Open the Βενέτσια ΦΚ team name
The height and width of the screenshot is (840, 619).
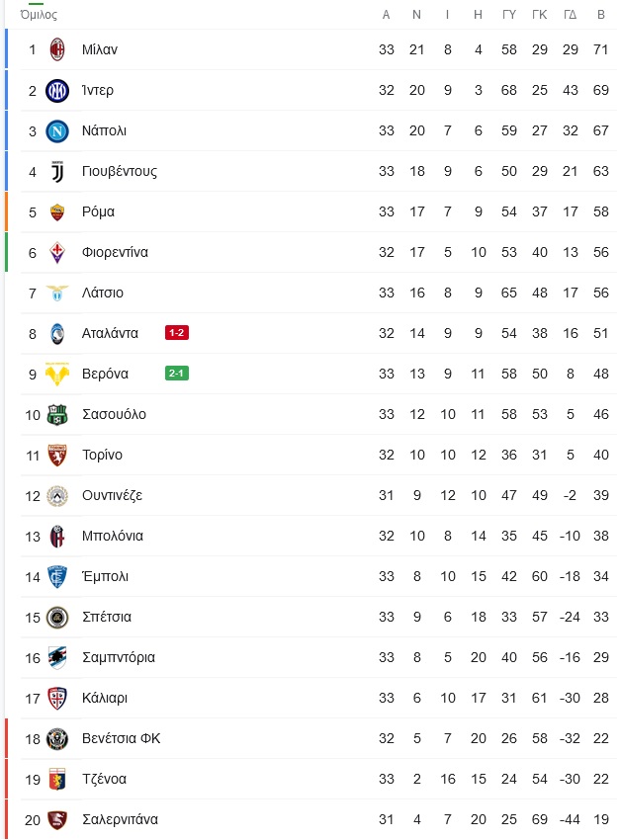121,738
